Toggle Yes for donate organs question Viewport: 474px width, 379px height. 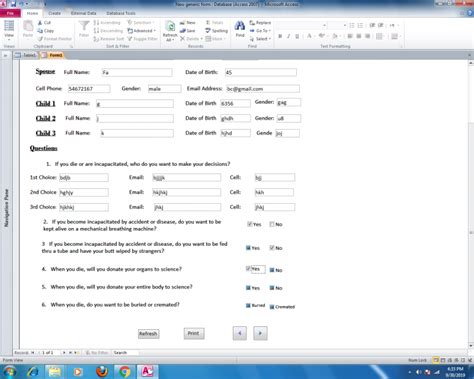pos(248,269)
